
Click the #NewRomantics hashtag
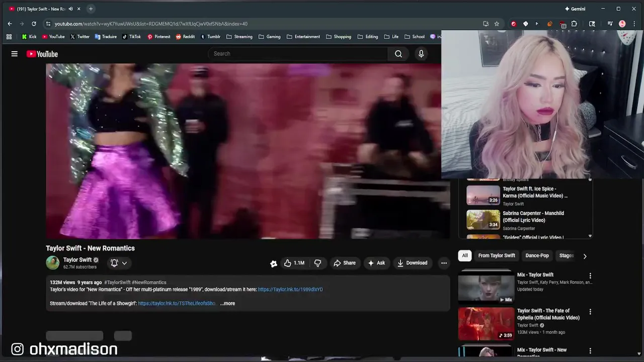tap(149, 283)
